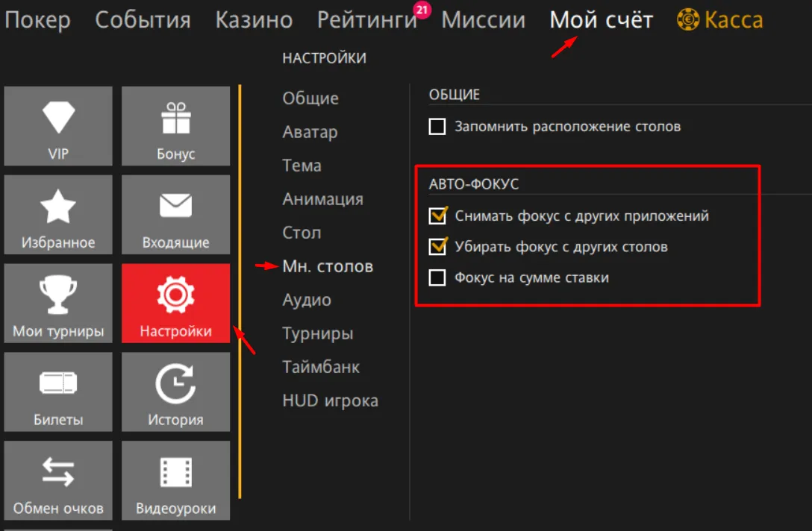The width and height of the screenshot is (812, 531).
Task: Open Избранное star tile
Action: [58, 214]
